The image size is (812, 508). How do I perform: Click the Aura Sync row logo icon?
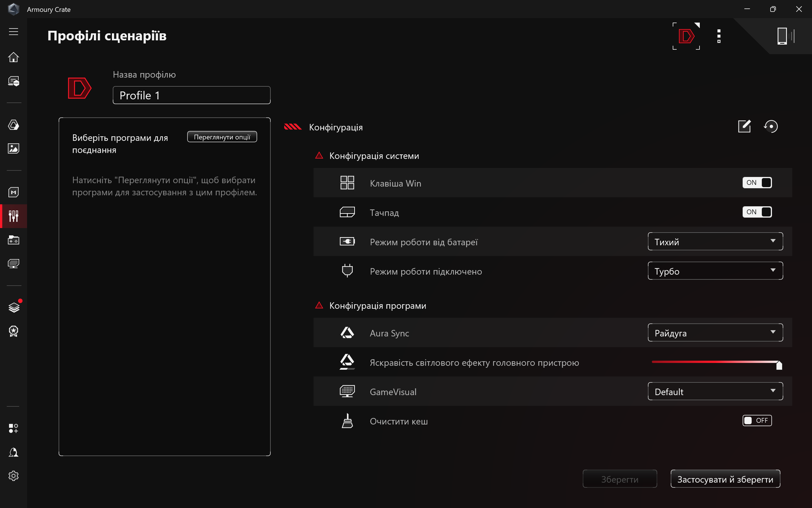(x=347, y=333)
